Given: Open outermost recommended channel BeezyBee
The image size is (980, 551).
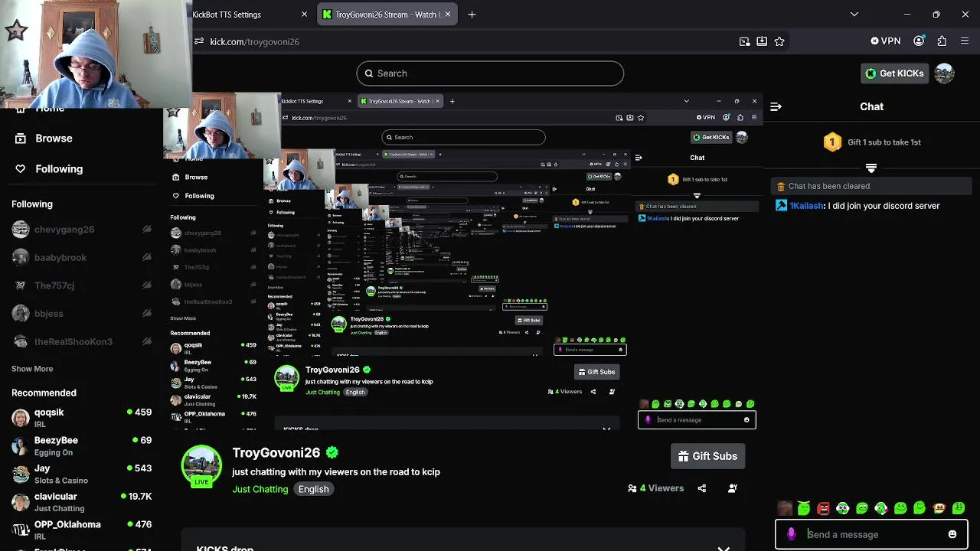Looking at the screenshot, I should [81, 446].
